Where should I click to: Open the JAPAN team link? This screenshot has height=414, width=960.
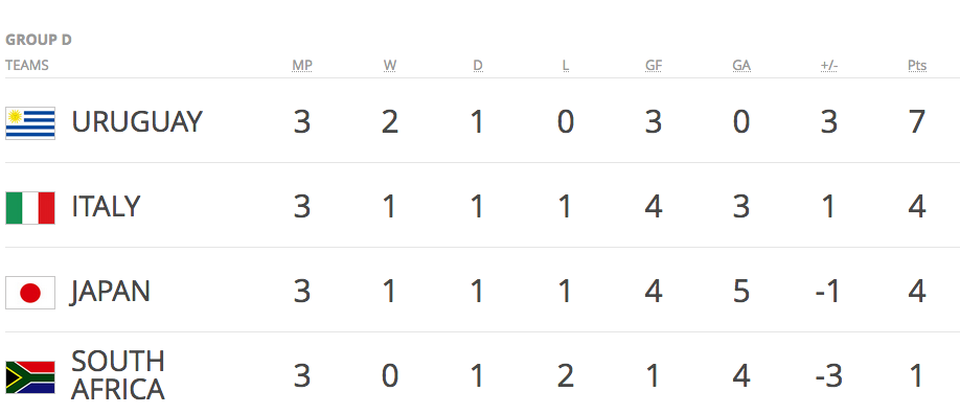tap(110, 292)
